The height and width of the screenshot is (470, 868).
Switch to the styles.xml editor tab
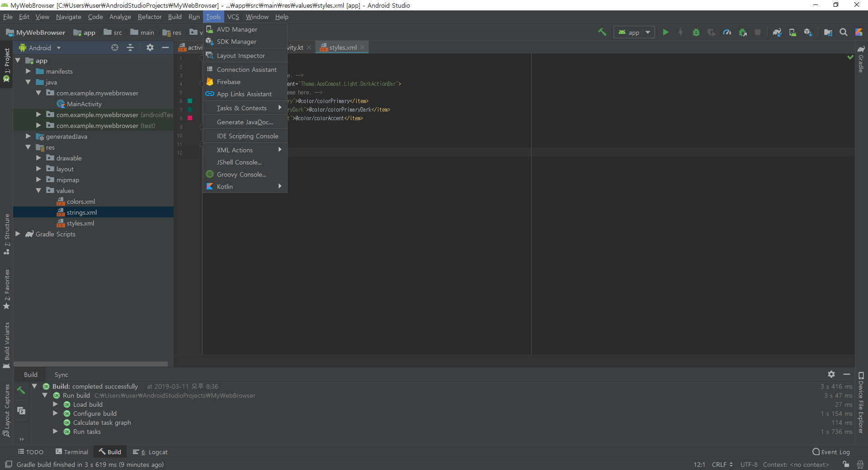[342, 47]
